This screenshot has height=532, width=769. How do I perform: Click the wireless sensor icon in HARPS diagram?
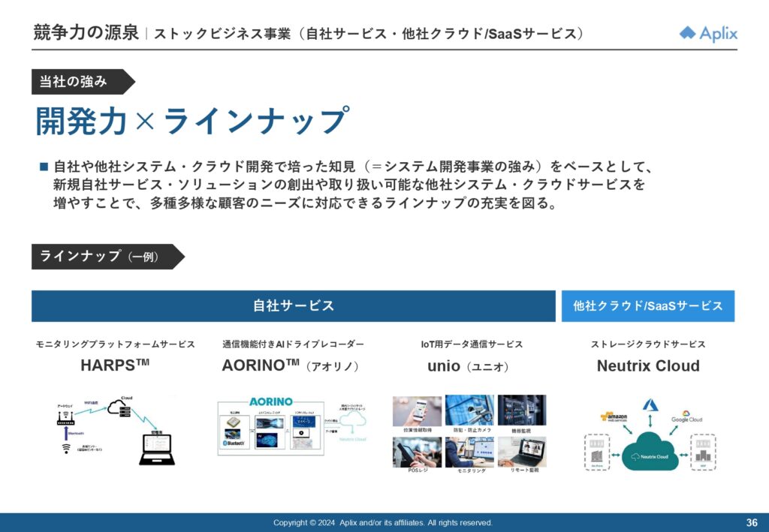point(66,448)
